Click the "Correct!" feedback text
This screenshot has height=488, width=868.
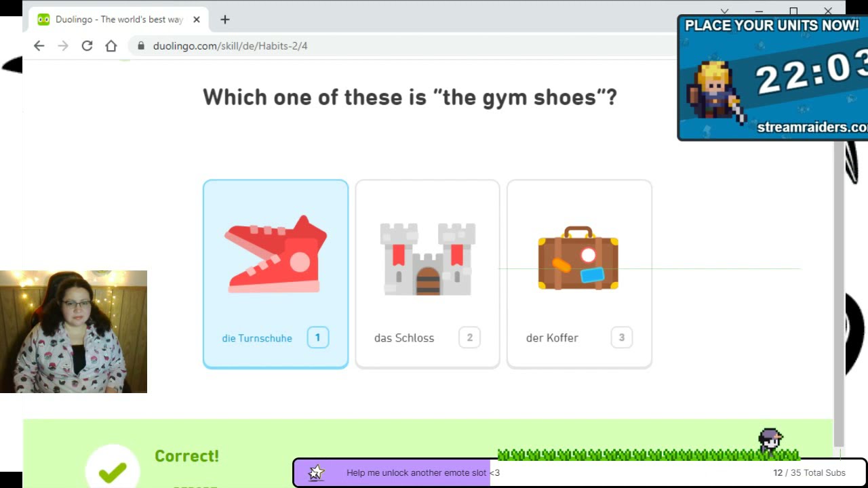[x=187, y=456]
